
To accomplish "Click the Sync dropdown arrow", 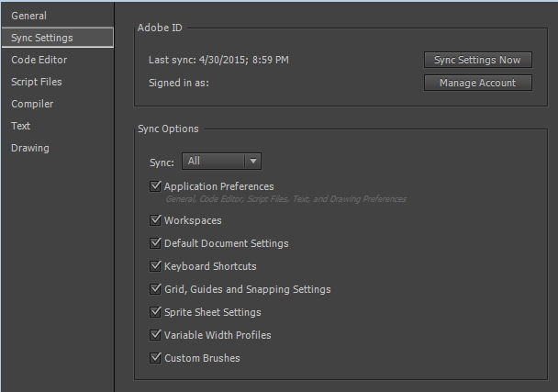I will click(x=253, y=162).
